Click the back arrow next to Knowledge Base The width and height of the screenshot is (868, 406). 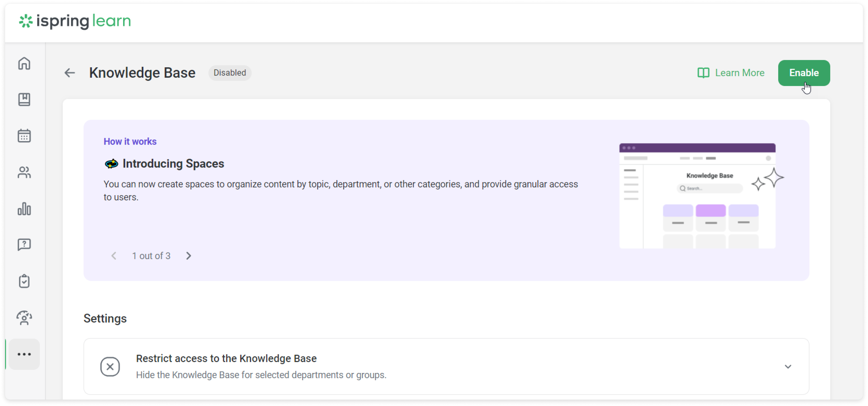coord(69,73)
